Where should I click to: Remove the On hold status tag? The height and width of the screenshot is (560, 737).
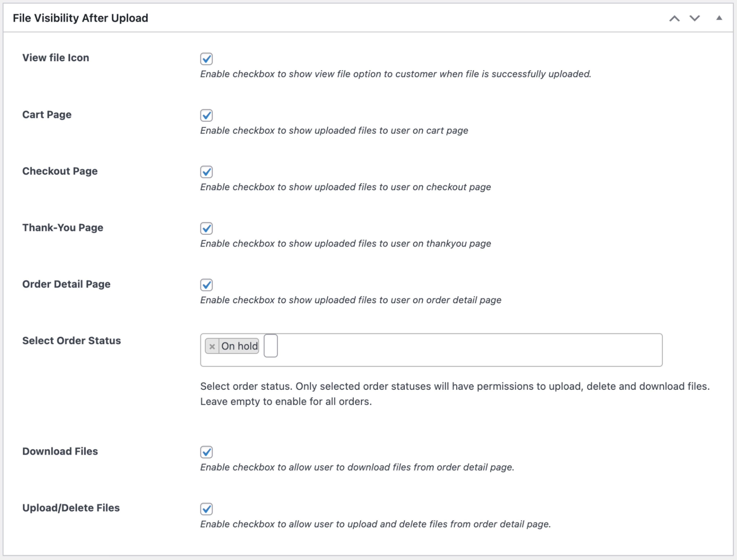[x=212, y=346]
